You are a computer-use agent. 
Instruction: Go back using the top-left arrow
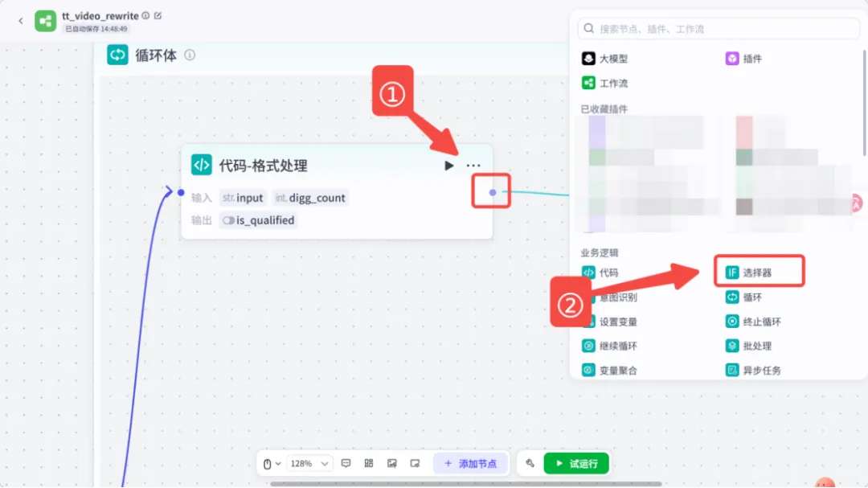[x=21, y=21]
